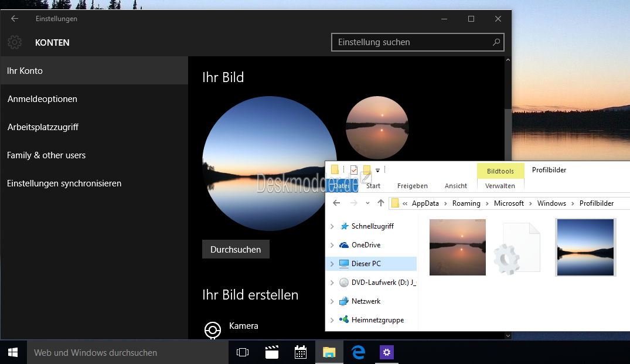Image resolution: width=630 pixels, height=364 pixels.
Task: Click the Task View icon on the taskbar
Action: [x=243, y=352]
